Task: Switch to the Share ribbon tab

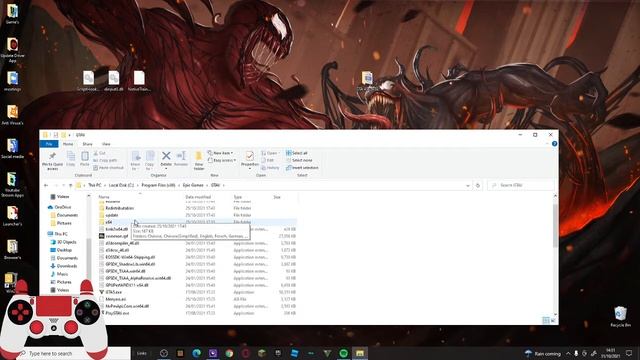Action: tap(87, 144)
